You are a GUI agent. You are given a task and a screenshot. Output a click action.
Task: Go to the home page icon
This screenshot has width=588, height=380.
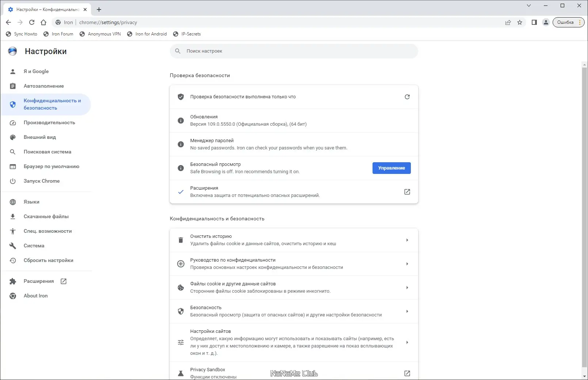(43, 22)
